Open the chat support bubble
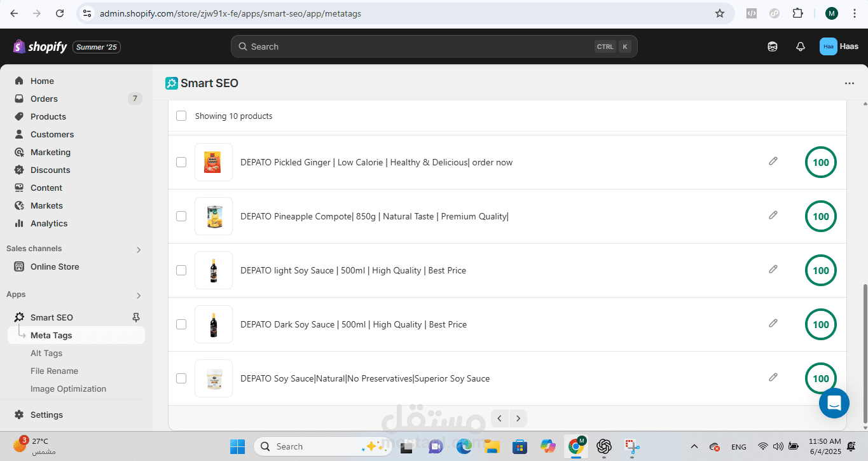This screenshot has width=868, height=461. tap(834, 403)
